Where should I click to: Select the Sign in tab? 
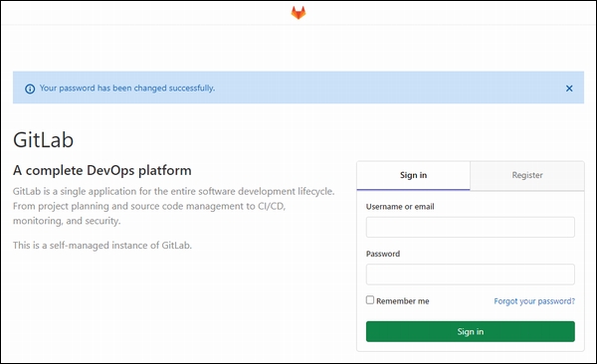(414, 175)
